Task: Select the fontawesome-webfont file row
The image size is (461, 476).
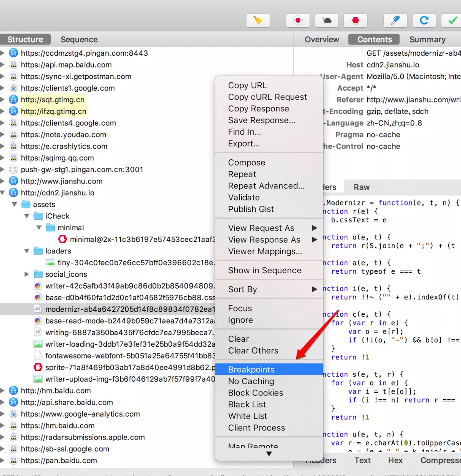Action: click(108, 356)
